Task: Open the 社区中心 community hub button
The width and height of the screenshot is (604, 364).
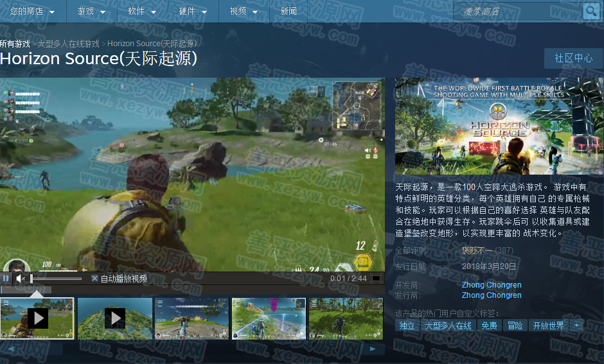Action: pos(573,58)
